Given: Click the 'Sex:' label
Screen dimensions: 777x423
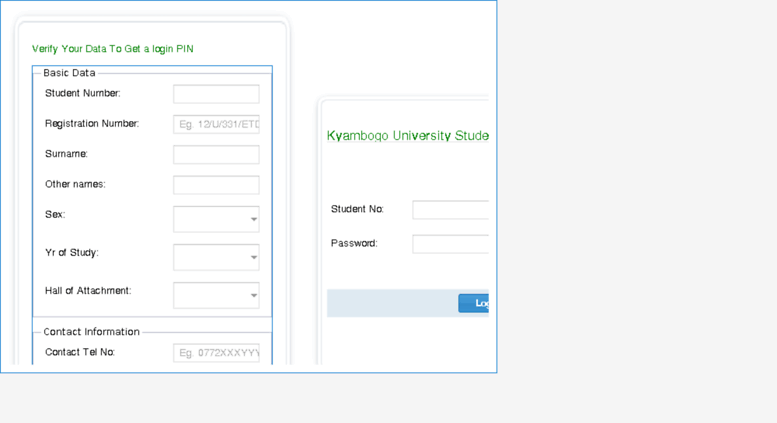Looking at the screenshot, I should (x=55, y=214).
